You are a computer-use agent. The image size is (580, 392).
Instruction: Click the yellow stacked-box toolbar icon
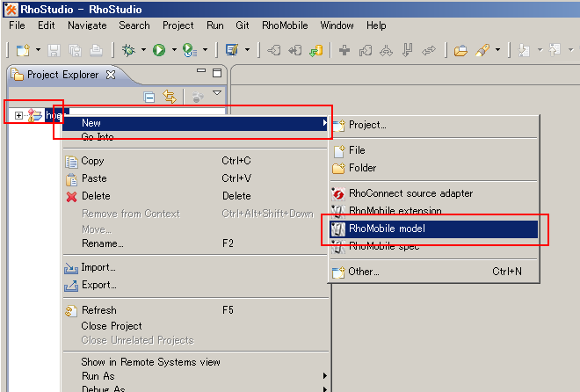pyautogui.click(x=315, y=50)
